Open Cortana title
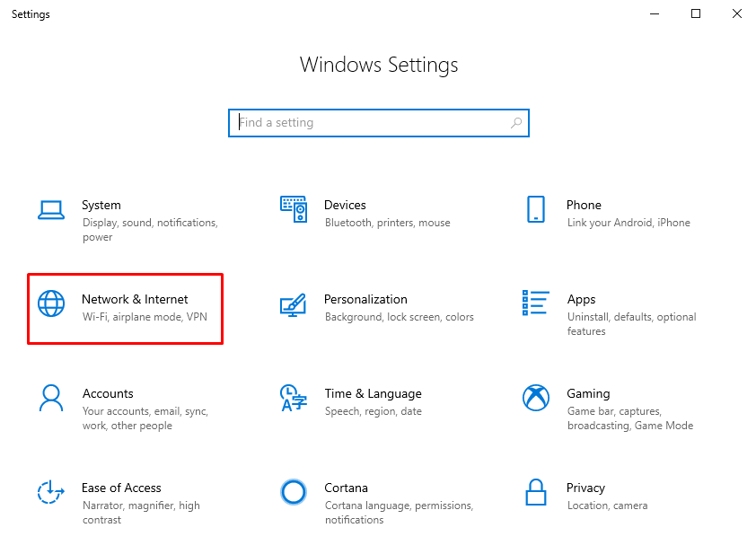The image size is (756, 554). [347, 488]
